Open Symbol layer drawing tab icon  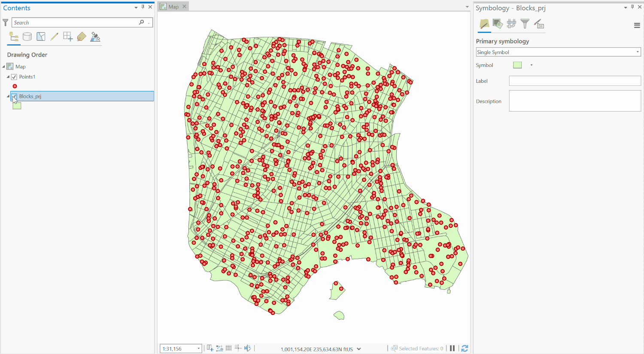coord(511,24)
